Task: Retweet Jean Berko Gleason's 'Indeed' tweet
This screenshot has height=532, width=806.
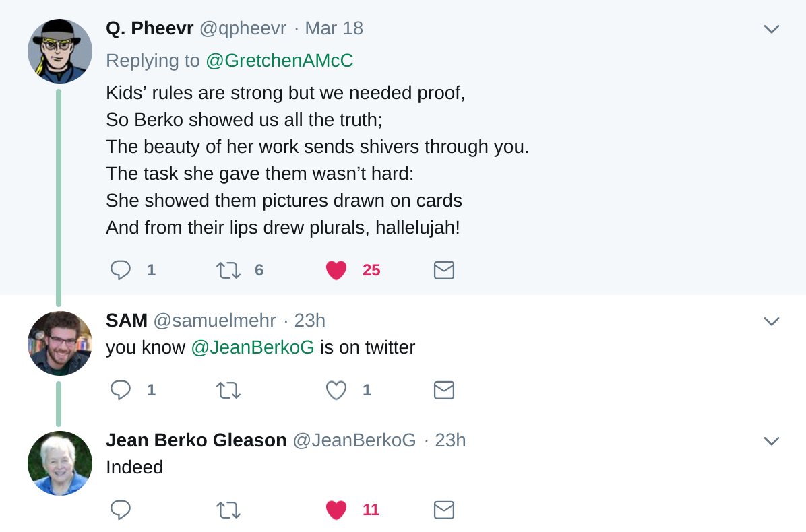Action: tap(228, 510)
